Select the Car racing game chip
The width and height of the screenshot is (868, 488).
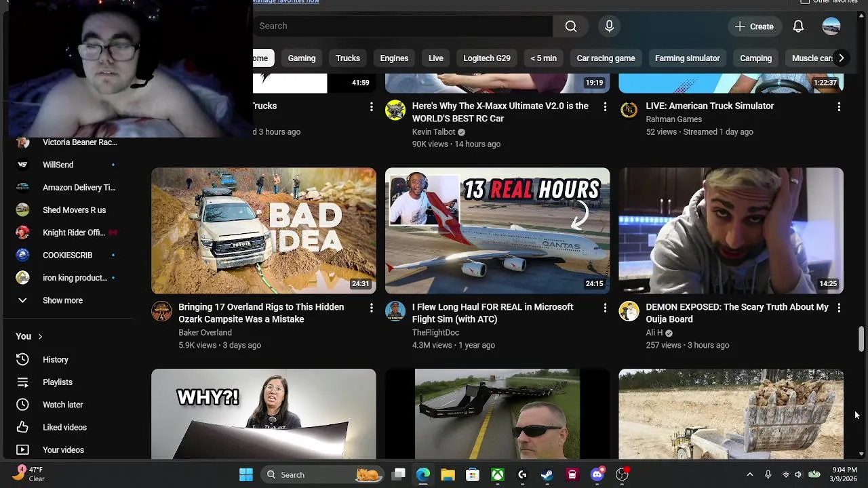click(x=606, y=58)
